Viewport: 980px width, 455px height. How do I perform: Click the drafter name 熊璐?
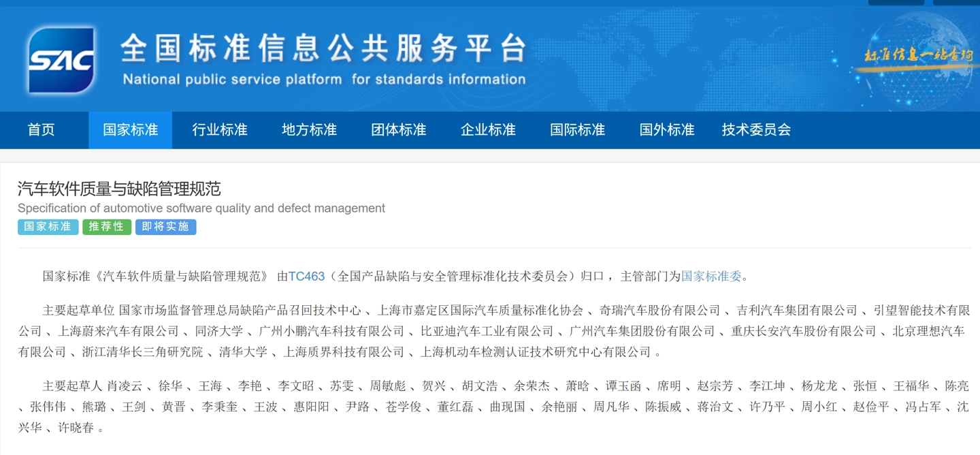tap(94, 407)
